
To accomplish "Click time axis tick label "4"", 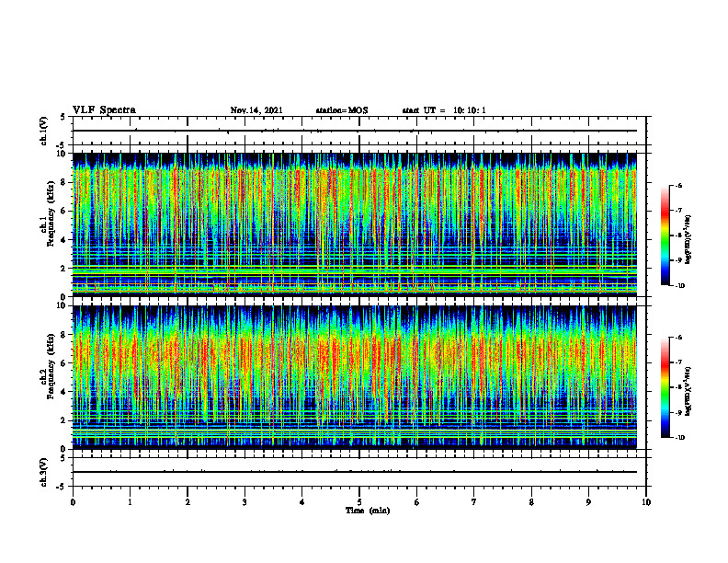I will (302, 502).
